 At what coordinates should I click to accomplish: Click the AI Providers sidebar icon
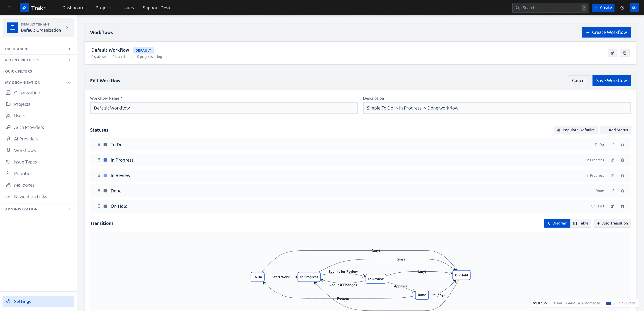coord(8,139)
